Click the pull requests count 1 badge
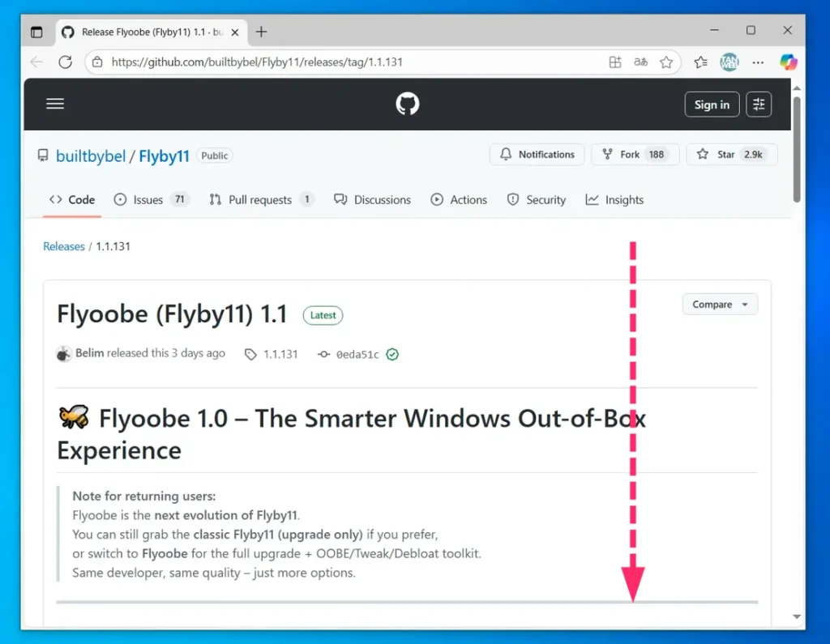The width and height of the screenshot is (830, 644). tap(306, 199)
